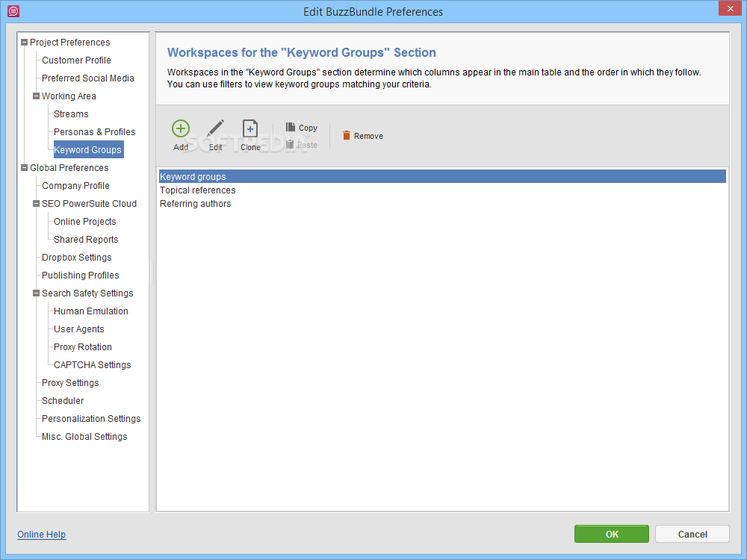This screenshot has width=747, height=560.
Task: Open Personalization Settings page
Action: (x=91, y=419)
